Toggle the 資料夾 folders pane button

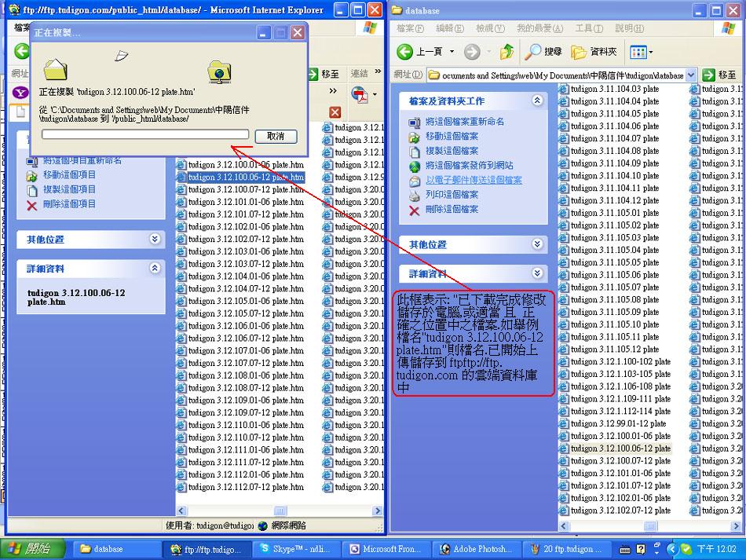click(x=594, y=51)
